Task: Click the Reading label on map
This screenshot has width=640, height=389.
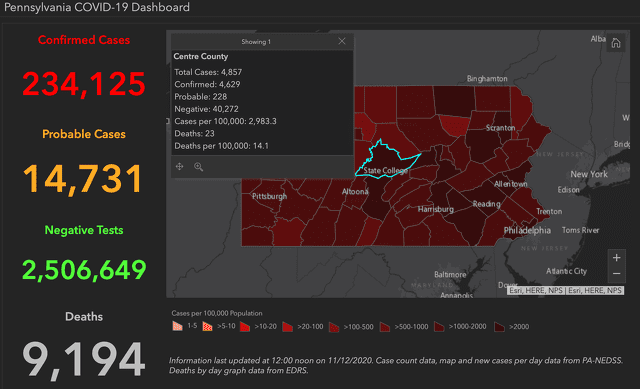Action: coord(487,204)
